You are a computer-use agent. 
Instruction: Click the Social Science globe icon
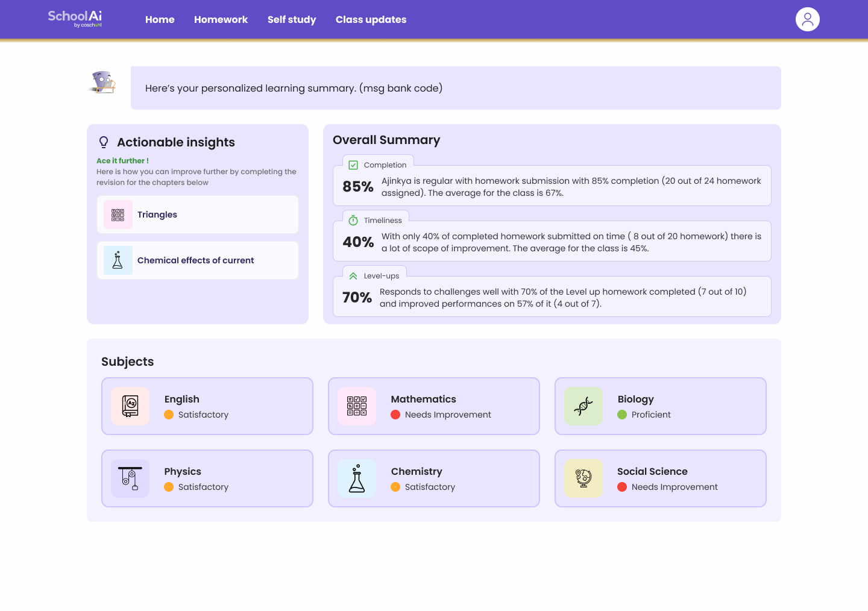click(583, 478)
